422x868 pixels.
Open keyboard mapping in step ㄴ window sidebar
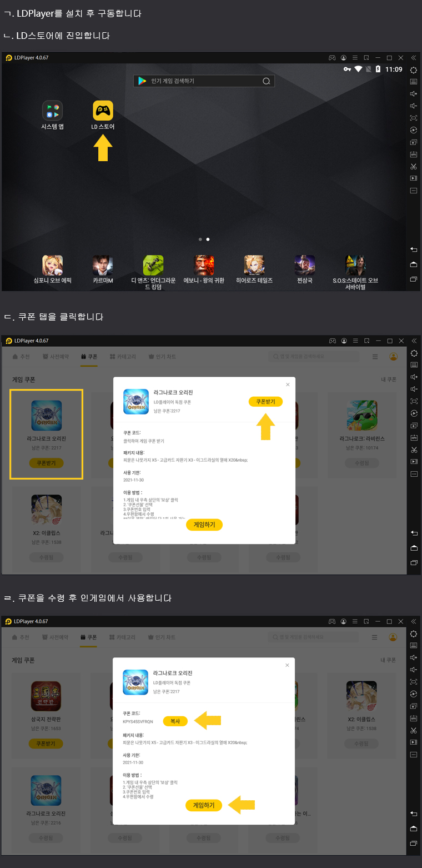click(x=414, y=81)
